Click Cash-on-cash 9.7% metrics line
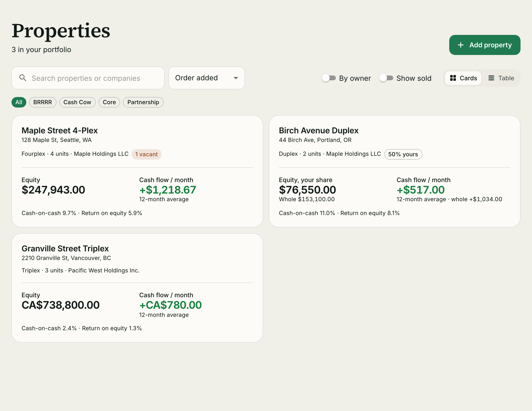 point(82,213)
